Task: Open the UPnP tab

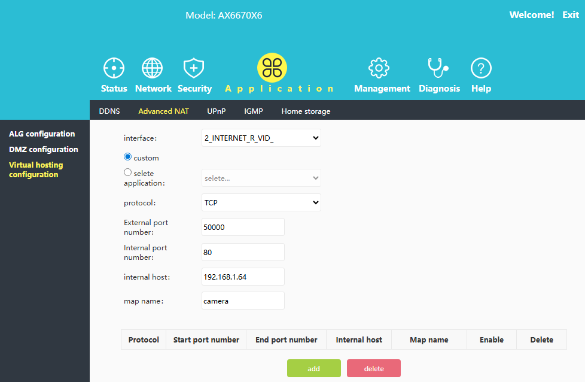Action: (216, 111)
